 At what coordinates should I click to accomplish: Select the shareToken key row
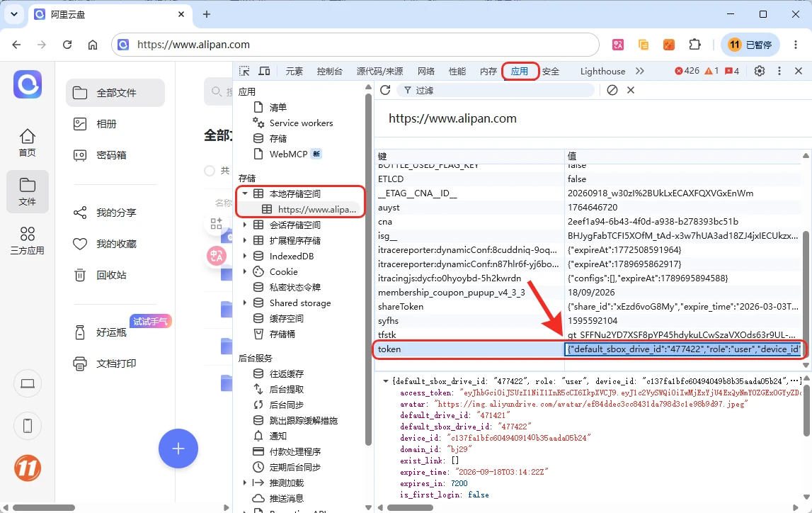[588, 306]
